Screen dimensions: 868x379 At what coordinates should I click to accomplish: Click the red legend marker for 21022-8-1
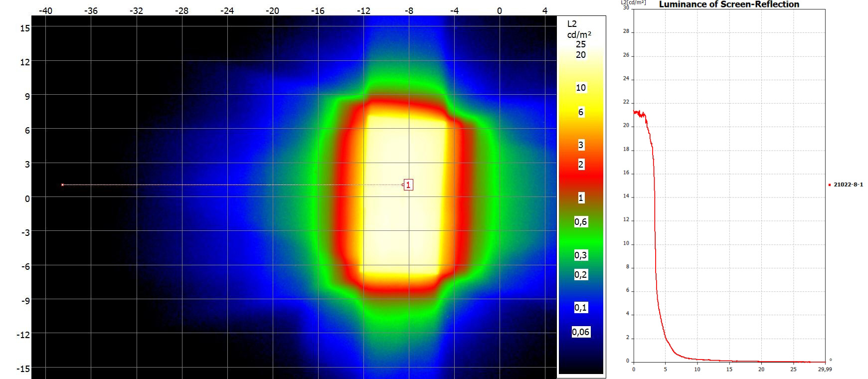click(x=830, y=185)
